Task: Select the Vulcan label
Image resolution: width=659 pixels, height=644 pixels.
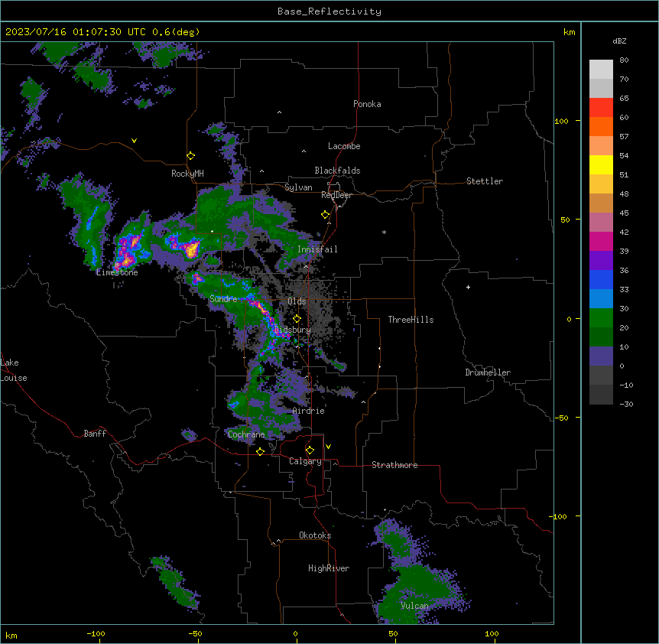Action: [414, 606]
